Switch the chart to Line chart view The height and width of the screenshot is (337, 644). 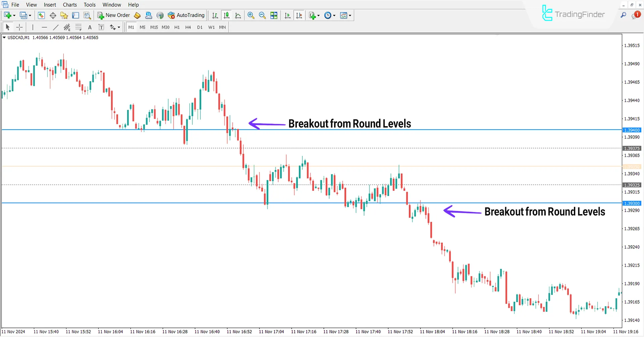click(238, 15)
